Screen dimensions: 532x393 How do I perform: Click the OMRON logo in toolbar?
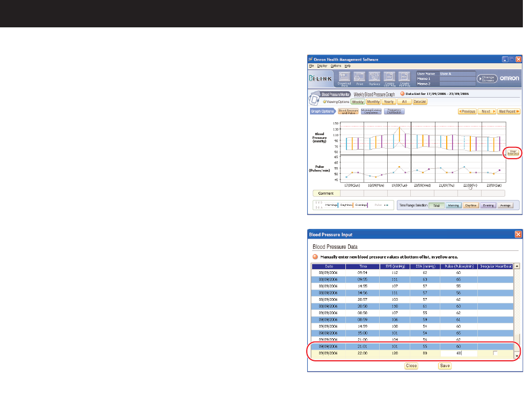click(509, 78)
